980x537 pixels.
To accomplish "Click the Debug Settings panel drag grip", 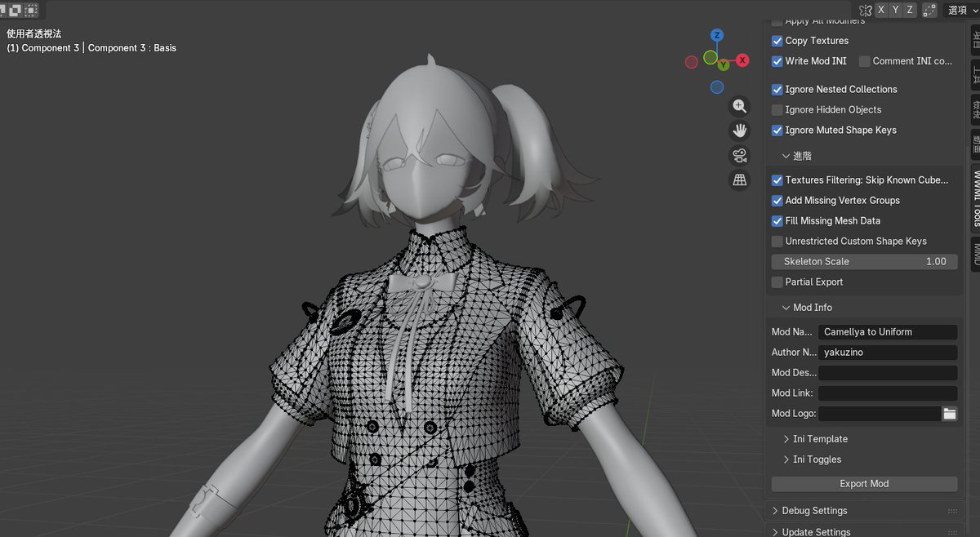I will click(952, 511).
